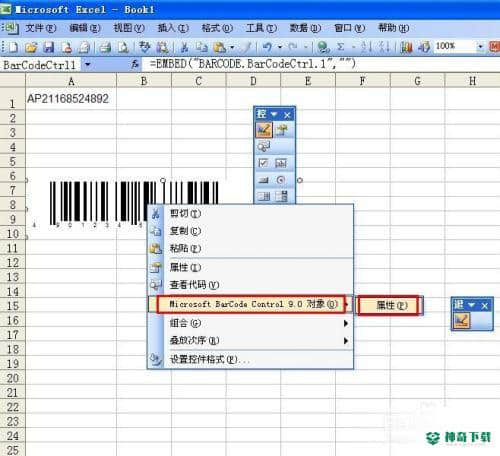
Task: Open the 编辑(E) menu
Action: click(x=85, y=28)
